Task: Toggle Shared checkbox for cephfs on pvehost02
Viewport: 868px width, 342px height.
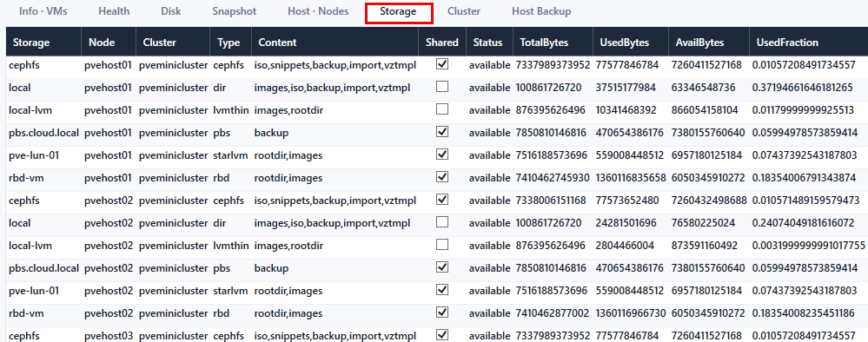Action: (441, 200)
